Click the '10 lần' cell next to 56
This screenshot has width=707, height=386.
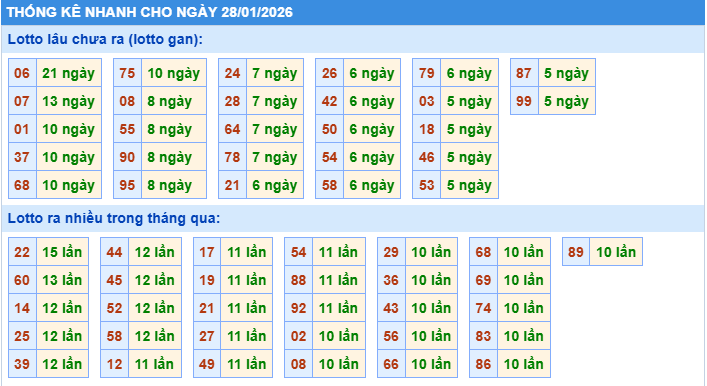[431, 336]
